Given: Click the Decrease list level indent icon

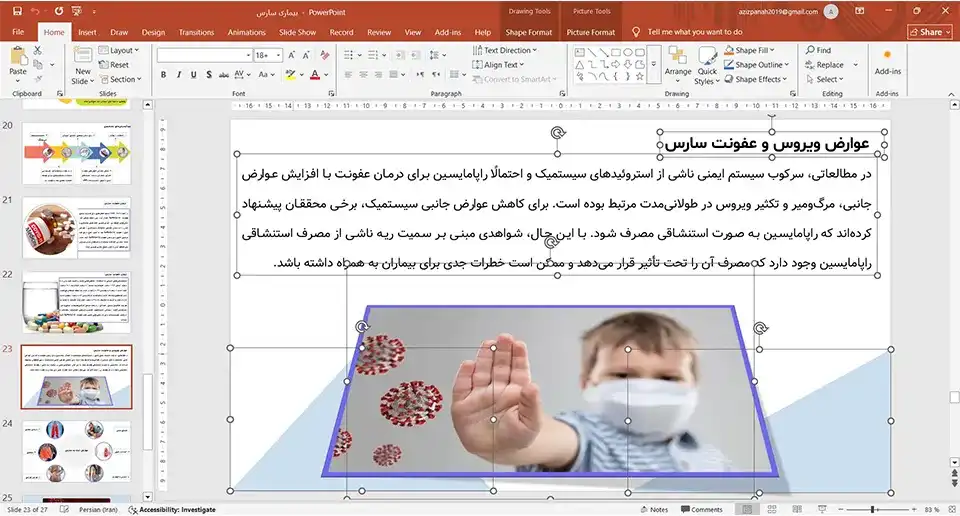Looking at the screenshot, I should pyautogui.click(x=400, y=55).
